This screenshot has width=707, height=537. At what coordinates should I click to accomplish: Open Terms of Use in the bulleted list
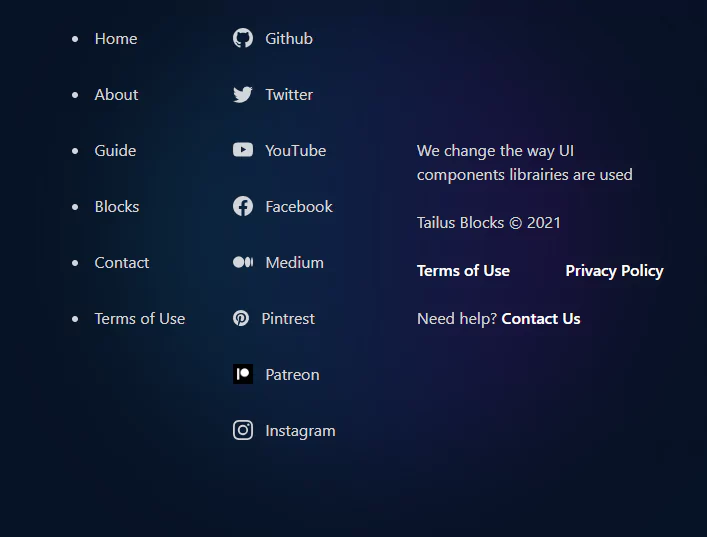(140, 319)
